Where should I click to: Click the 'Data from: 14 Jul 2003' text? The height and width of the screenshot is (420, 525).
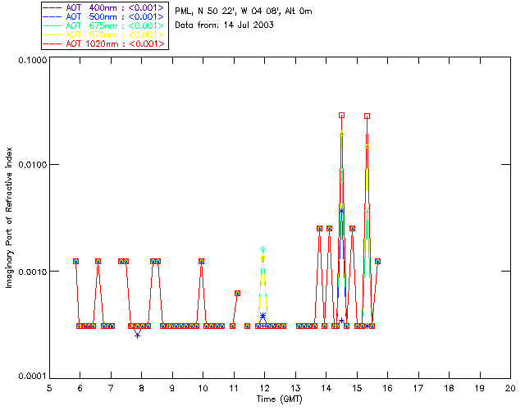(224, 25)
